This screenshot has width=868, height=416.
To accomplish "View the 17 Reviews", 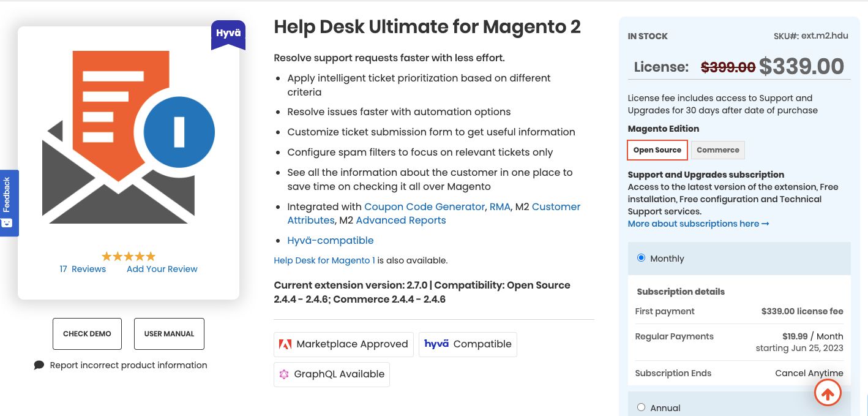I will point(82,268).
